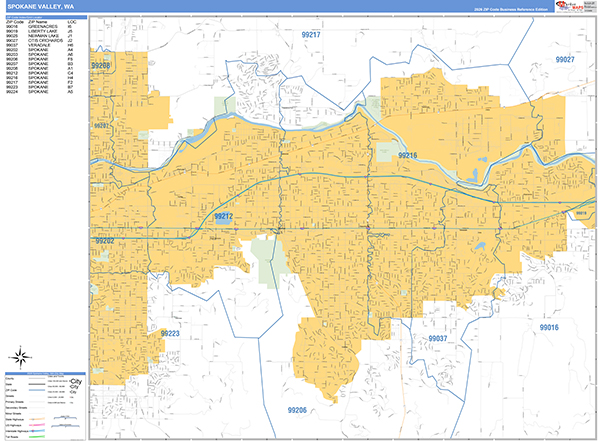This screenshot has height=441, width=600.
Task: Select the 99019 Liberty Lake index row
Action: click(40, 31)
